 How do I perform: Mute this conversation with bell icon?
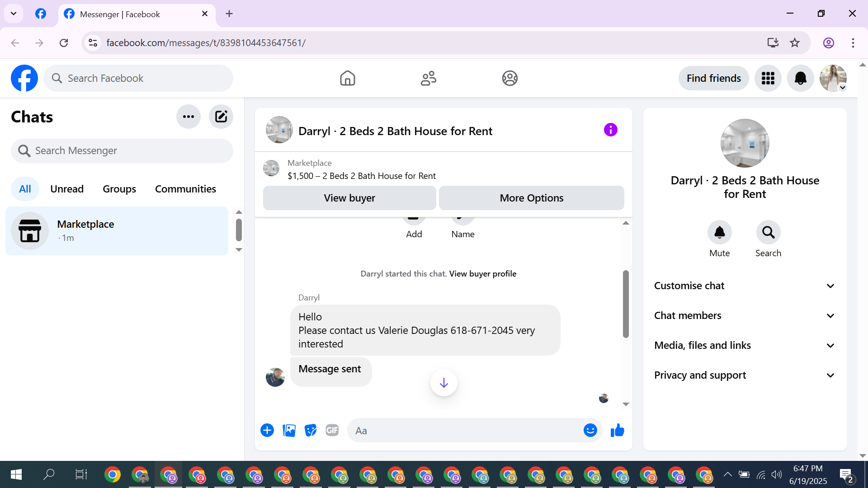click(720, 232)
